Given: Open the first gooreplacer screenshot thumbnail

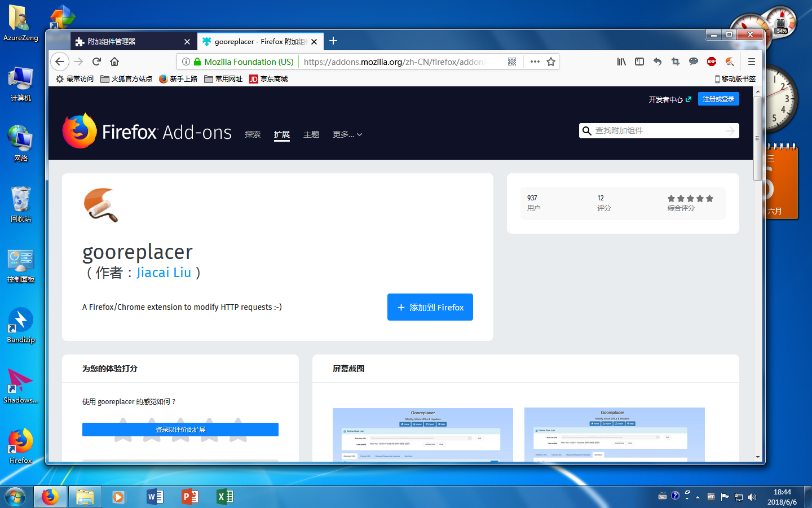Looking at the screenshot, I should pyautogui.click(x=423, y=435).
